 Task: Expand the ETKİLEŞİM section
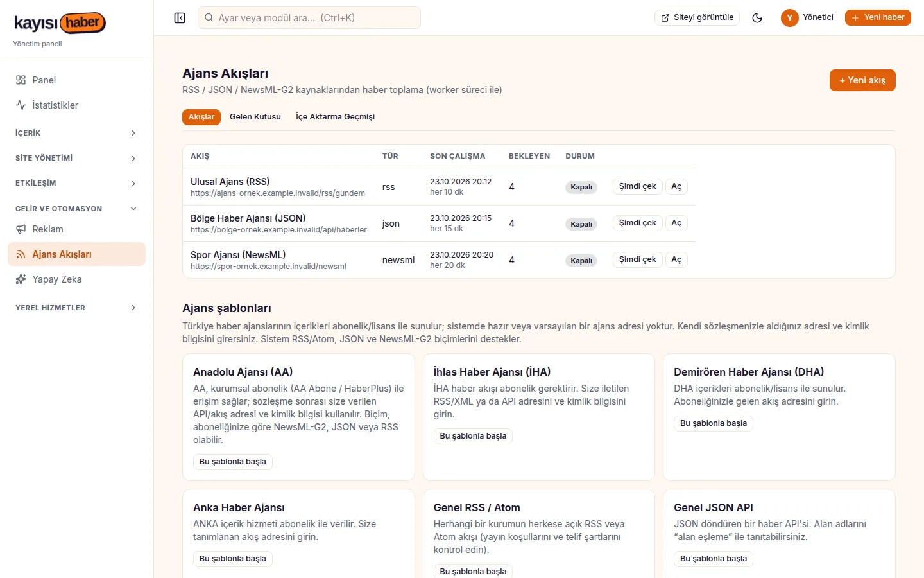click(x=77, y=183)
